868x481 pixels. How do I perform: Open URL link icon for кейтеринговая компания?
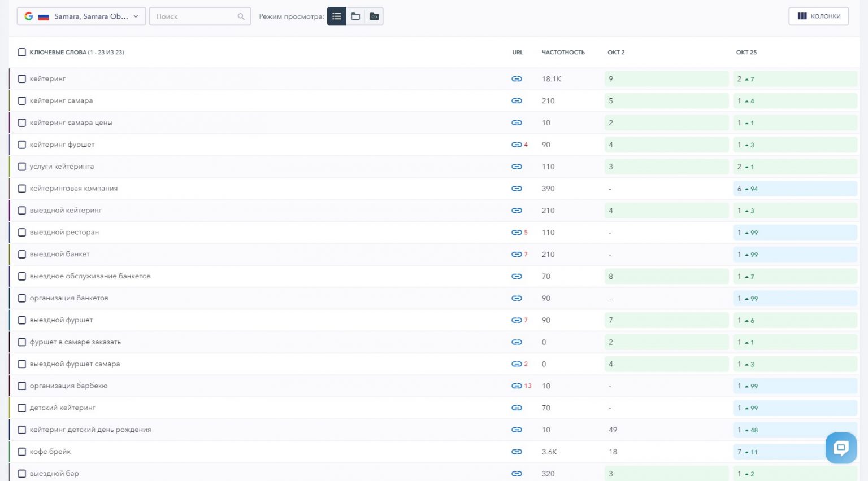(517, 189)
